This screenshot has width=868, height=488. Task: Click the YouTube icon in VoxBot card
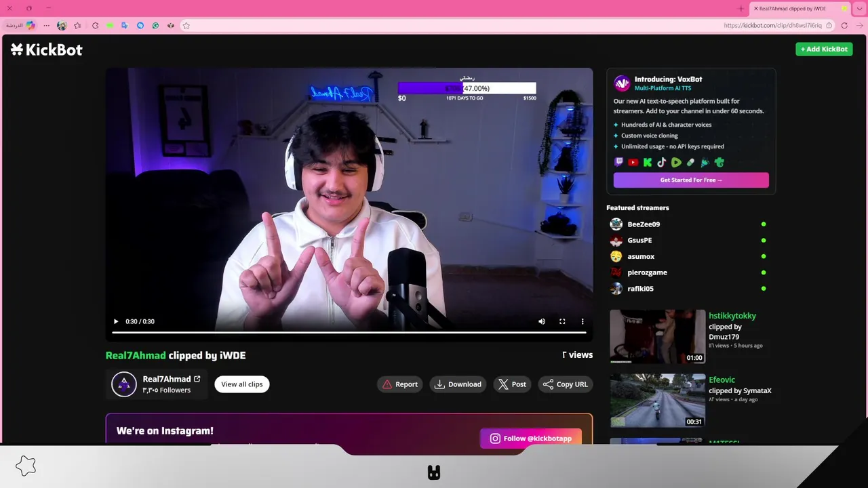pos(633,163)
